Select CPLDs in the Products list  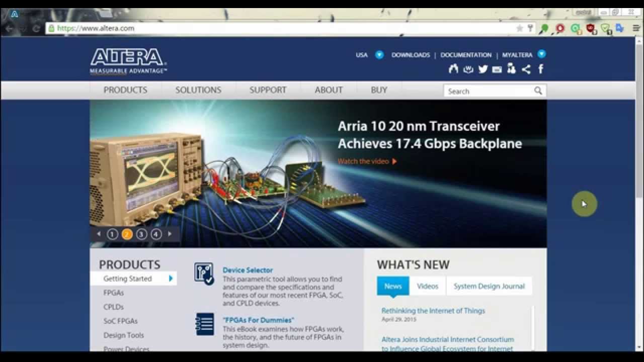pos(114,307)
